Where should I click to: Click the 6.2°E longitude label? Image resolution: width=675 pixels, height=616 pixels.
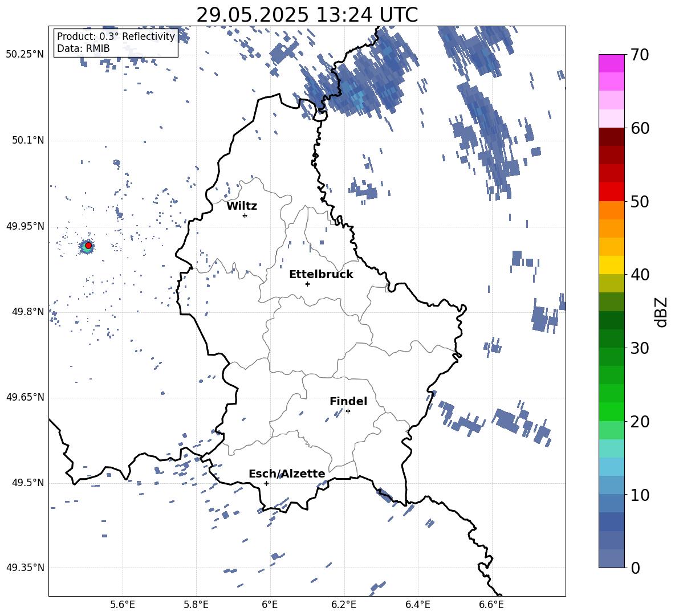point(344,605)
